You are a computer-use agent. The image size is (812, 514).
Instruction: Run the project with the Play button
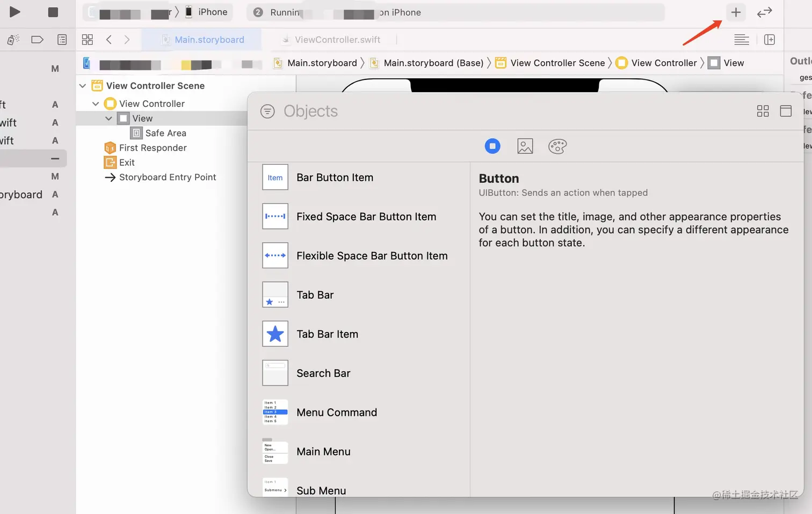click(15, 12)
